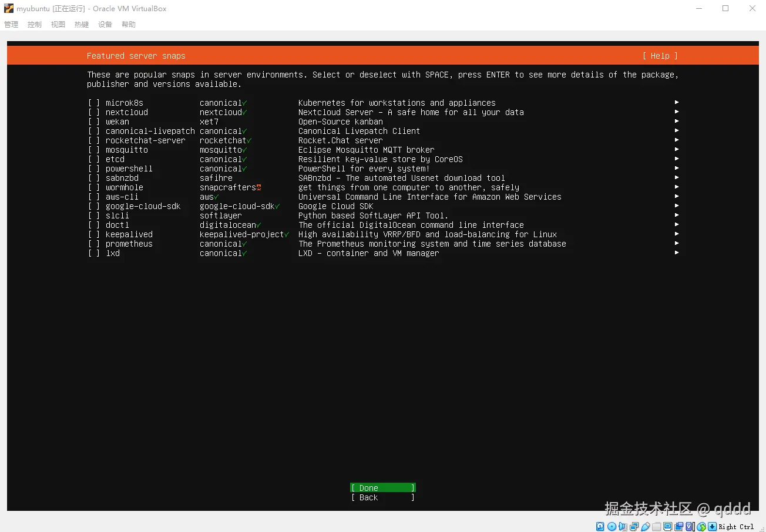Click 'Canonical Livepatch Client' description
Image resolution: width=766 pixels, height=532 pixels.
tap(360, 131)
